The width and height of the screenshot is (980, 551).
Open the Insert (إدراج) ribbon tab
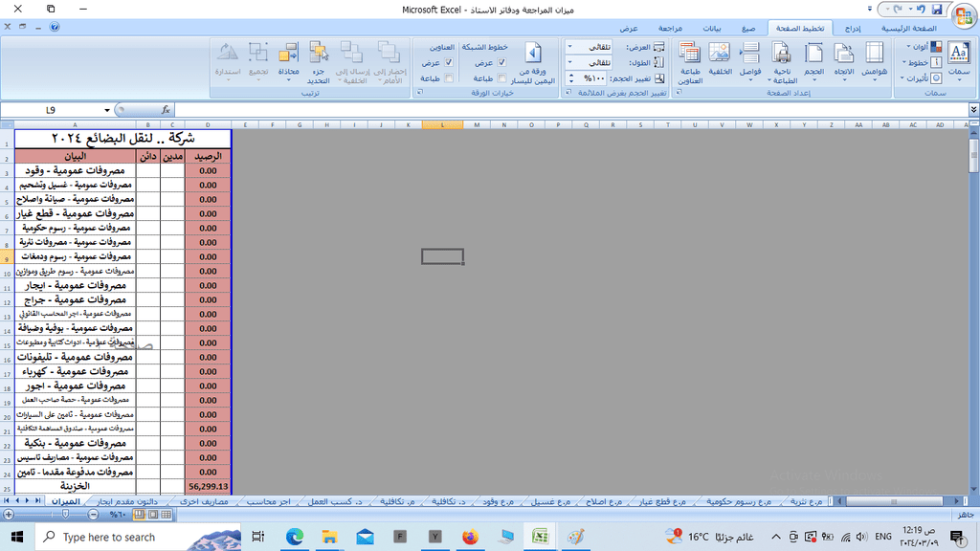(x=853, y=28)
